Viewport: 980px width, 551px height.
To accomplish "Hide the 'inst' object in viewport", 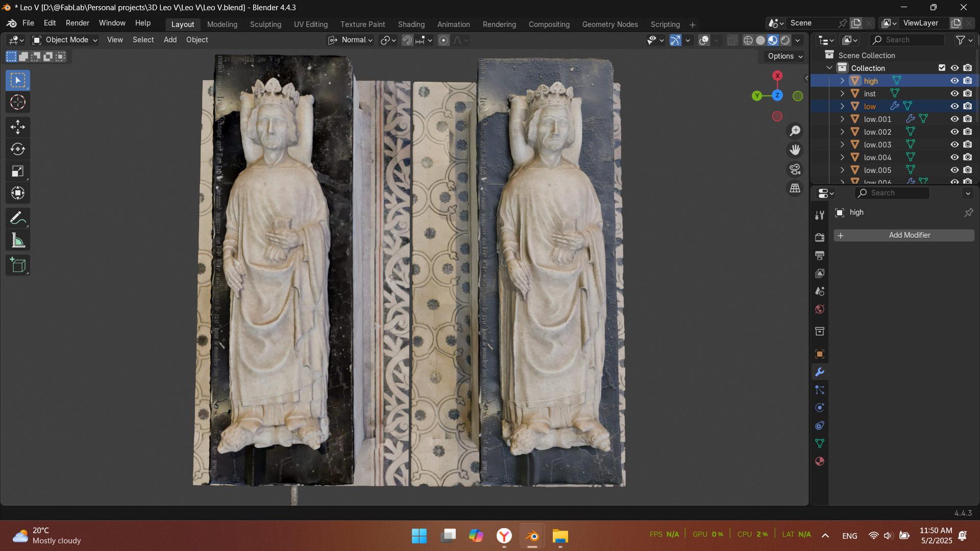I will tap(954, 93).
